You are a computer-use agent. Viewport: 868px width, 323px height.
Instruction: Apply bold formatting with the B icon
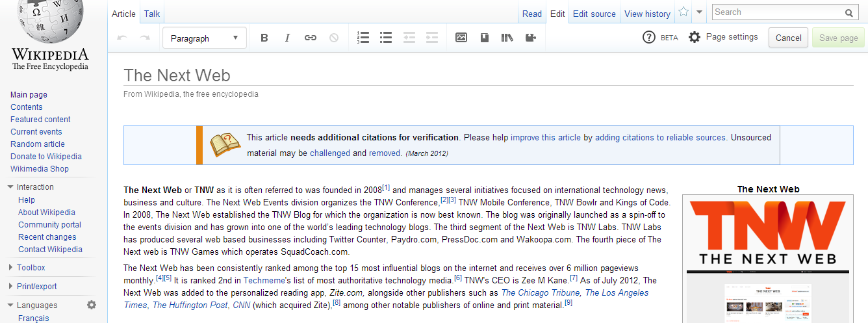(264, 38)
